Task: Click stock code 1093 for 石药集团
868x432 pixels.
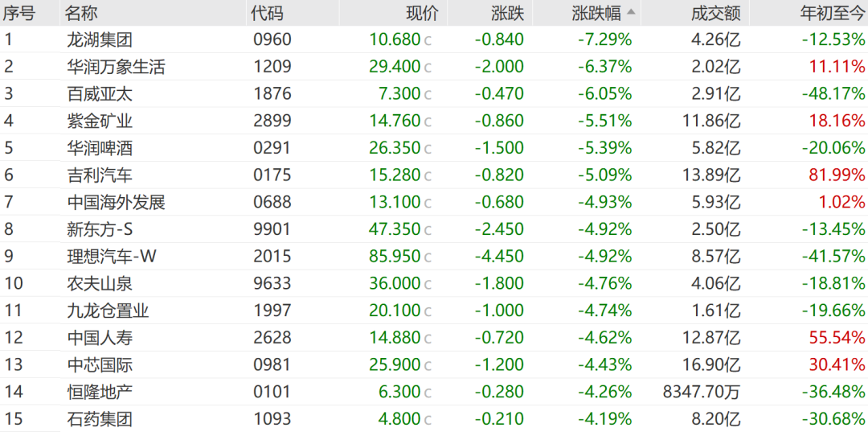Action: coord(272,419)
